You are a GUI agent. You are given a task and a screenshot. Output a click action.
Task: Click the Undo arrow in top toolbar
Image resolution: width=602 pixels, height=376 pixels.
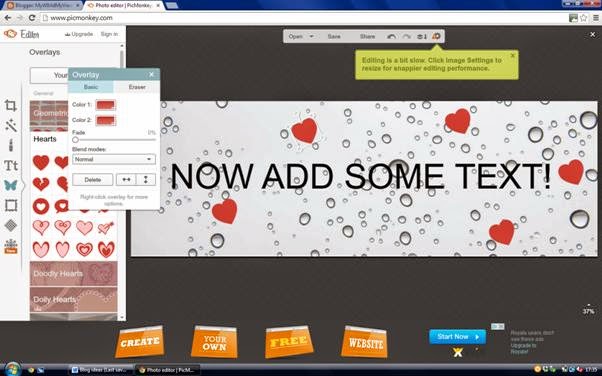(391, 36)
